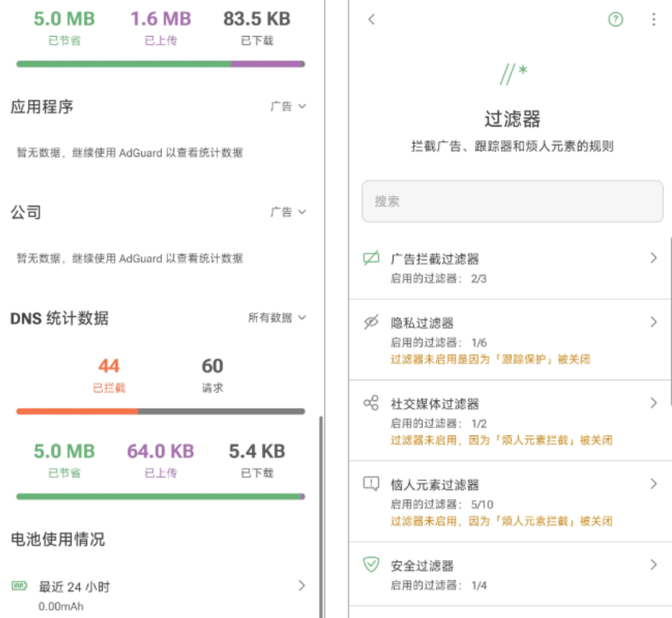This screenshot has height=618, width=672.
Task: Open 安全过滤器 category
Action: [x=510, y=575]
